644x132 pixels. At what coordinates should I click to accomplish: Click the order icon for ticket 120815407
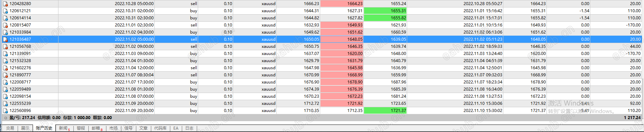point(5,25)
